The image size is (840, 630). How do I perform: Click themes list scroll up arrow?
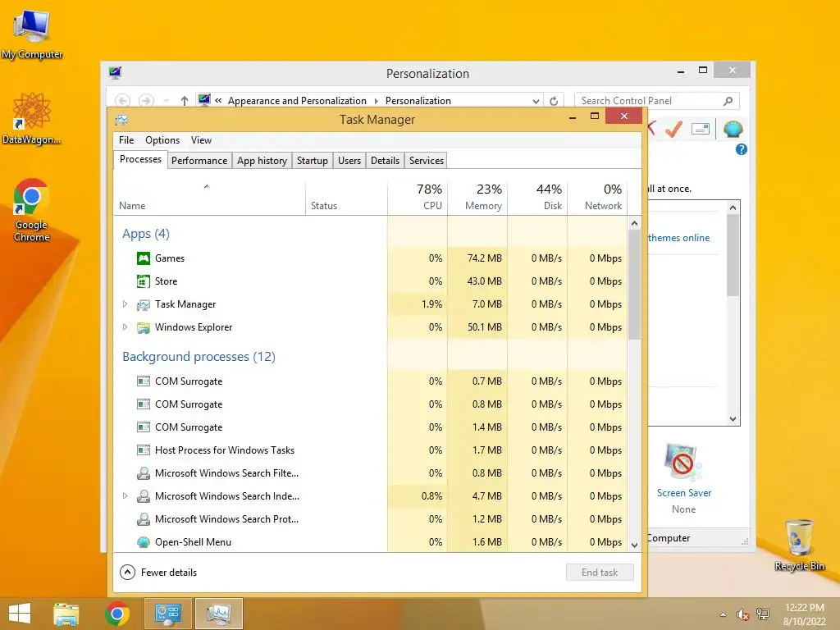[733, 208]
